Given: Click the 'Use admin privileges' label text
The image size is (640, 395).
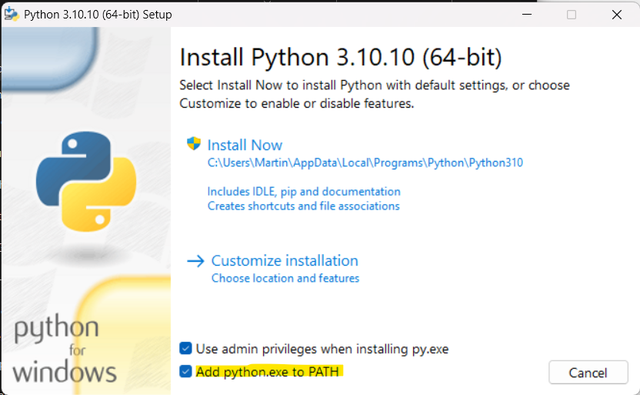Looking at the screenshot, I should [322, 349].
